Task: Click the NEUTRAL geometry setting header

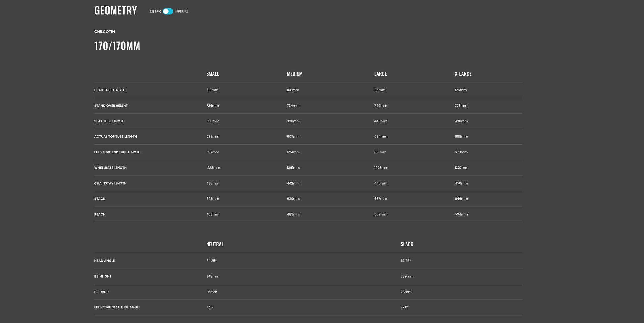Action: coord(215,244)
